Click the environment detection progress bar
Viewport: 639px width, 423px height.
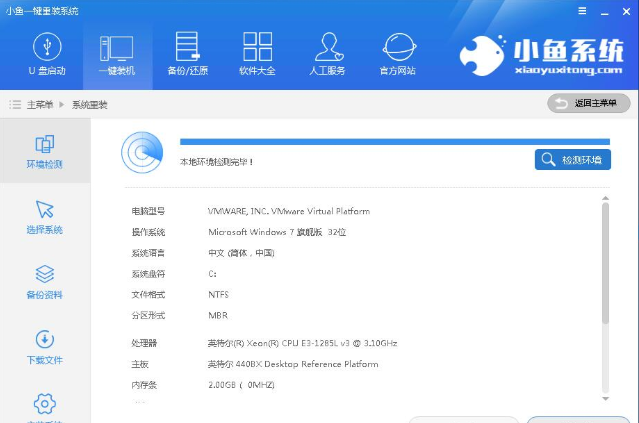pos(395,142)
